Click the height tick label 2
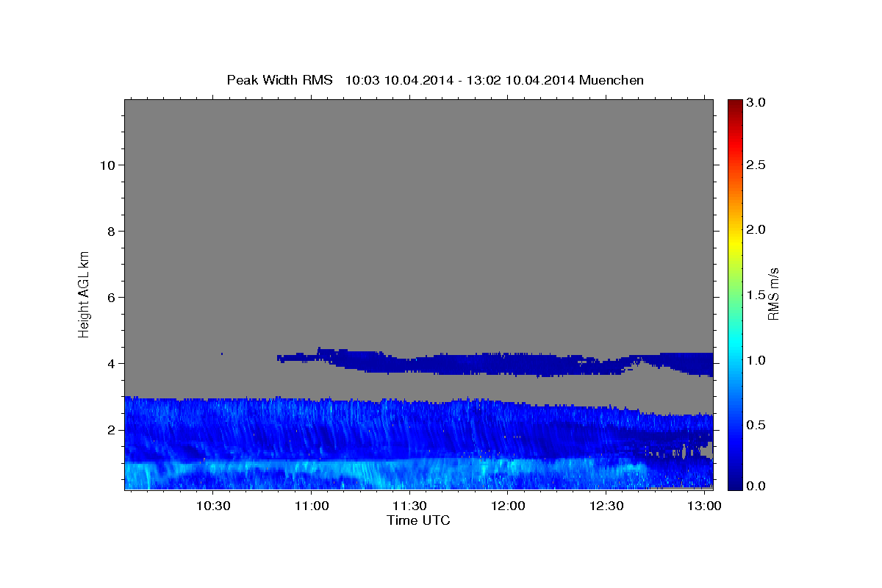Image resolution: width=882 pixels, height=588 pixels. click(110, 429)
